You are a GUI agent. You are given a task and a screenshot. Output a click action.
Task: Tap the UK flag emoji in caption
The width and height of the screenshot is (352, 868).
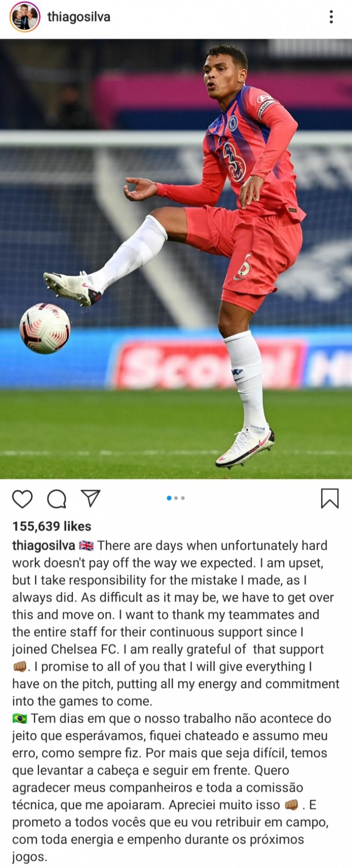tap(86, 546)
